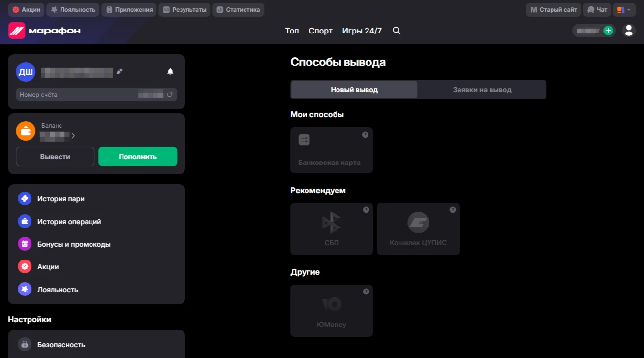Copy the account number with copy icon
Image resolution: width=644 pixels, height=358 pixels.
170,94
